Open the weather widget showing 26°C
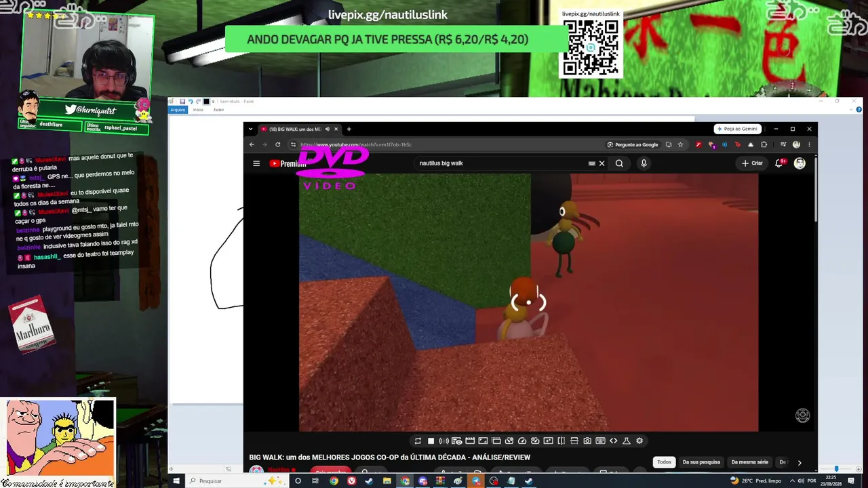 [757, 481]
